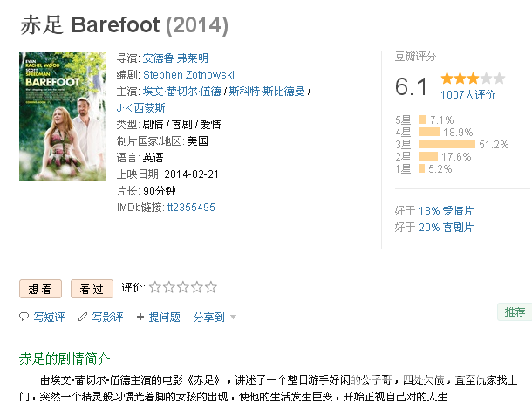Open director 安德鲁·弗莱明 page
Screen dimensions: 532x417
click(x=175, y=58)
